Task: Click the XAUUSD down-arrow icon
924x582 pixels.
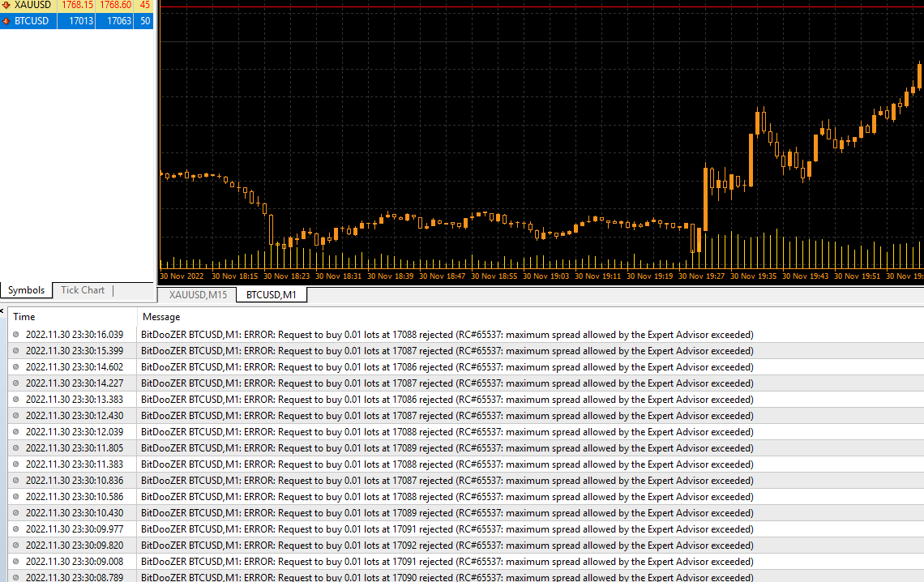Action: 6,5
